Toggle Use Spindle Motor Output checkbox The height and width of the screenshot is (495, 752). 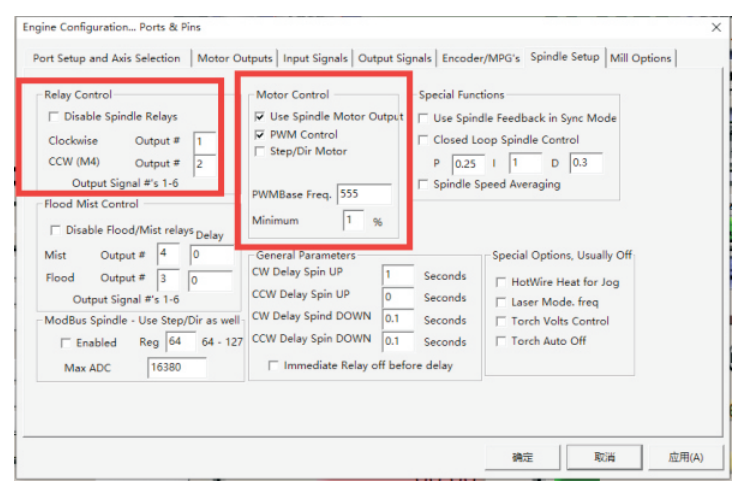[260, 117]
